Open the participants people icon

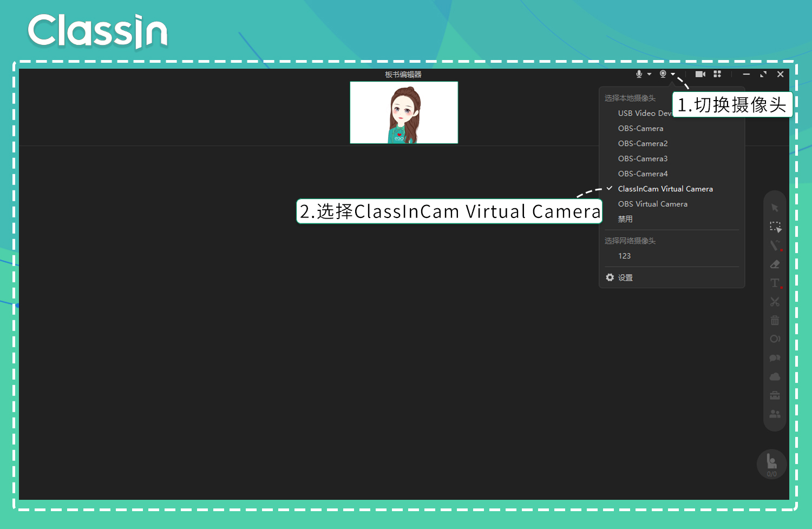[x=775, y=414]
